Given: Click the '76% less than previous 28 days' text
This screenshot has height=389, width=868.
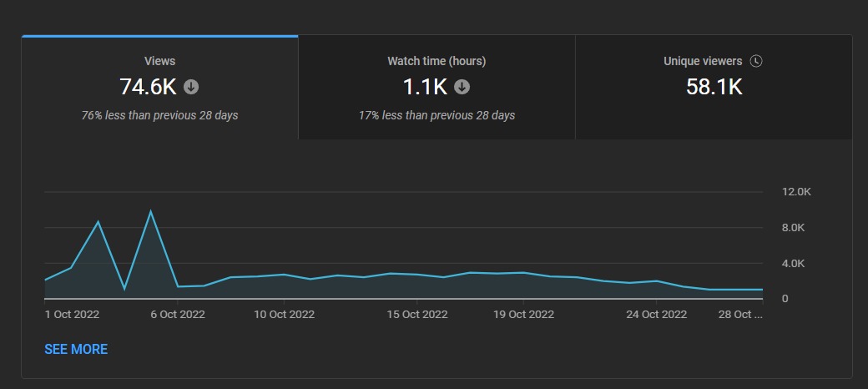Looking at the screenshot, I should [x=159, y=115].
